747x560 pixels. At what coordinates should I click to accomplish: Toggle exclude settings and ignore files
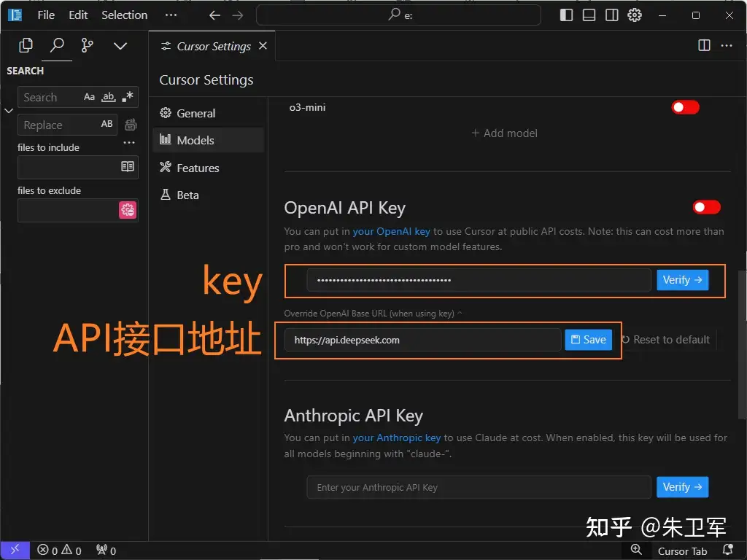point(127,210)
